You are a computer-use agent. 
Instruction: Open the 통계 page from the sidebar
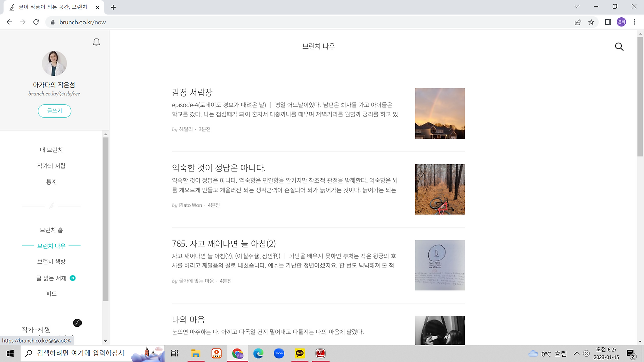[x=51, y=182]
